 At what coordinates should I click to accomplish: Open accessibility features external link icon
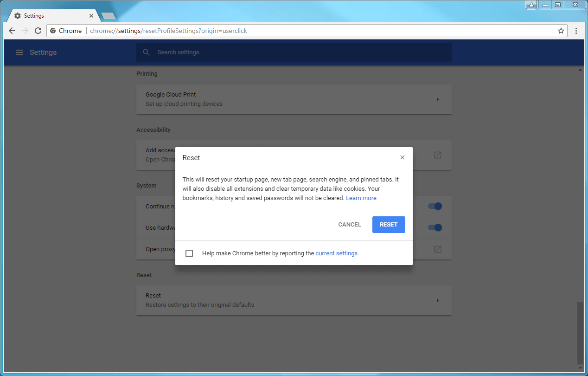pos(438,155)
